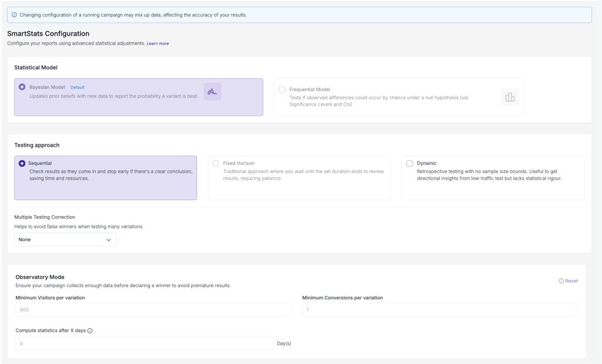
Task: Click info icon beside Compute statistics label
Action: tap(90, 331)
